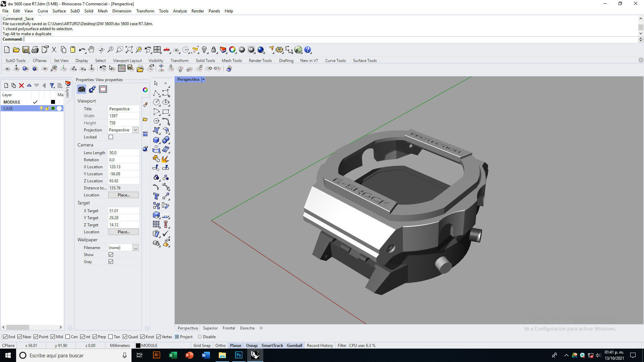Toggle Ortho in status bar

(x=220, y=346)
